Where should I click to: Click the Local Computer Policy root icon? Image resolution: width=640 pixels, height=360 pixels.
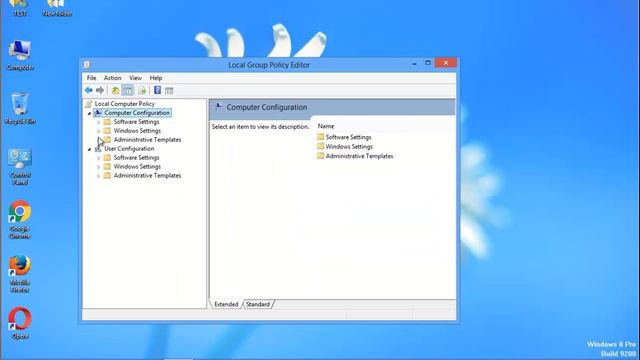[x=89, y=104]
